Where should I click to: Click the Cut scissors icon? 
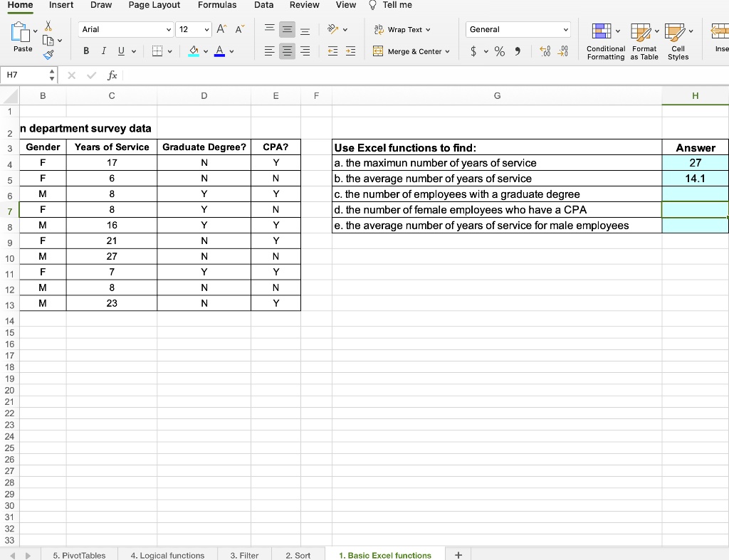click(x=48, y=26)
